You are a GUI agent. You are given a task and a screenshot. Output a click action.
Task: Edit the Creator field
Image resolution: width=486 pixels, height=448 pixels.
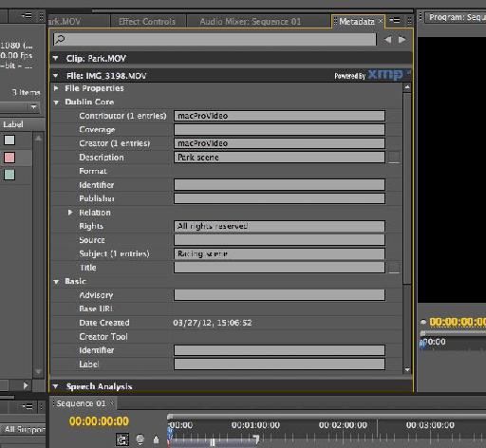pos(279,143)
